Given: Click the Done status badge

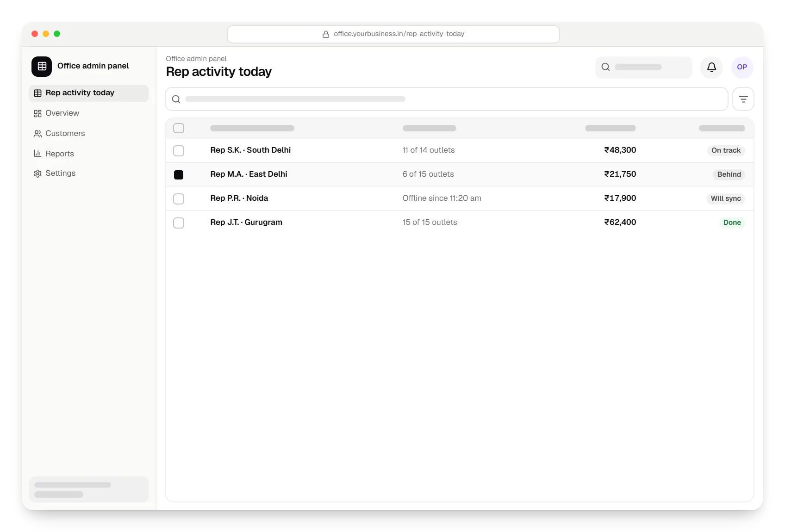Looking at the screenshot, I should (732, 223).
